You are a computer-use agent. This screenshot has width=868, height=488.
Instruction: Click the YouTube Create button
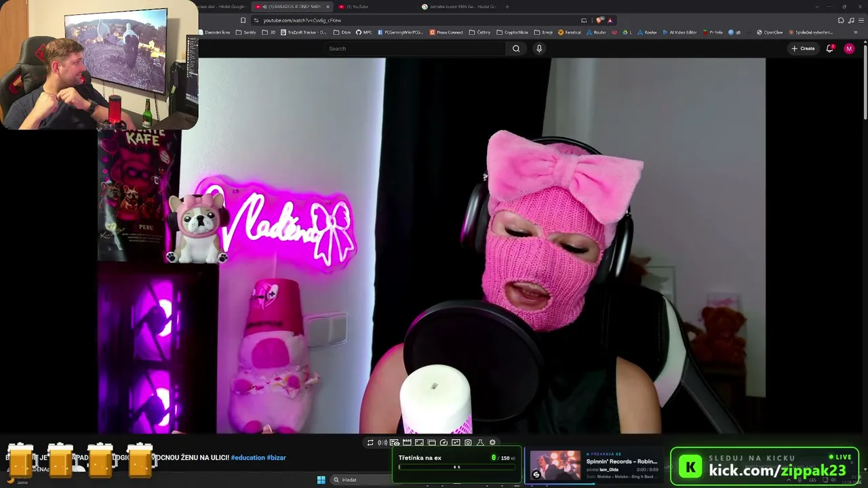pos(803,49)
